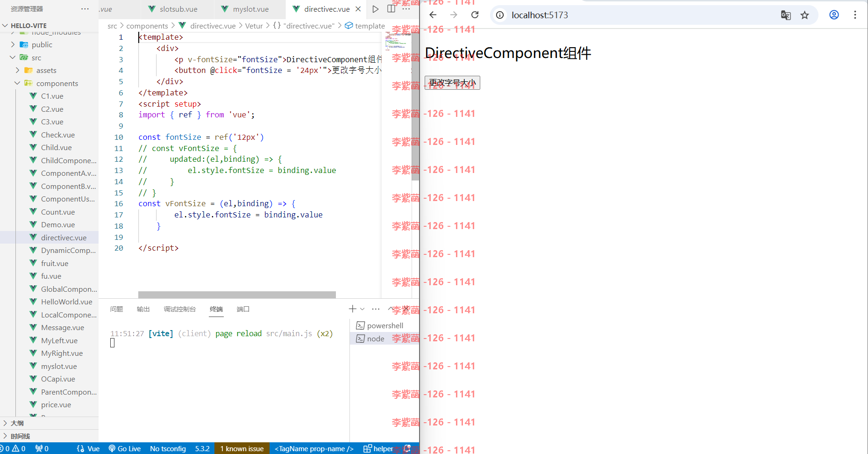868x454 pixels.
Task: Click TagName prop-name status item
Action: click(x=314, y=448)
